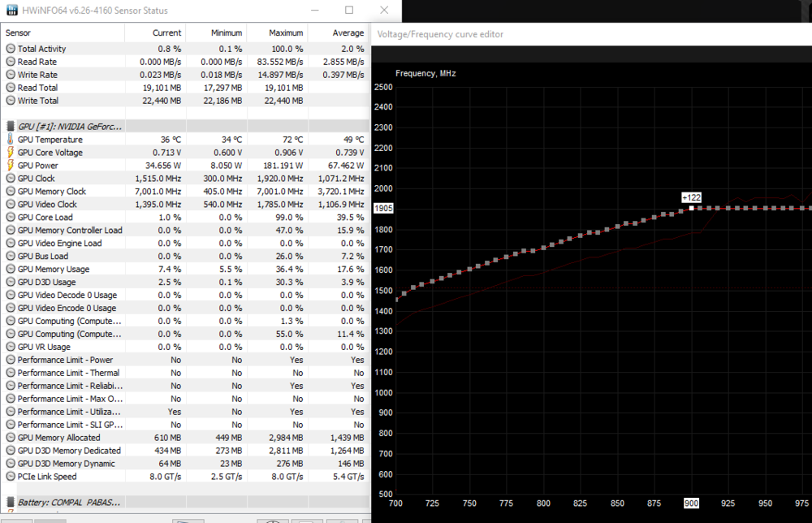Click the PCIe Link Speed sensor icon
This screenshot has height=523, width=812.
pyautogui.click(x=11, y=477)
